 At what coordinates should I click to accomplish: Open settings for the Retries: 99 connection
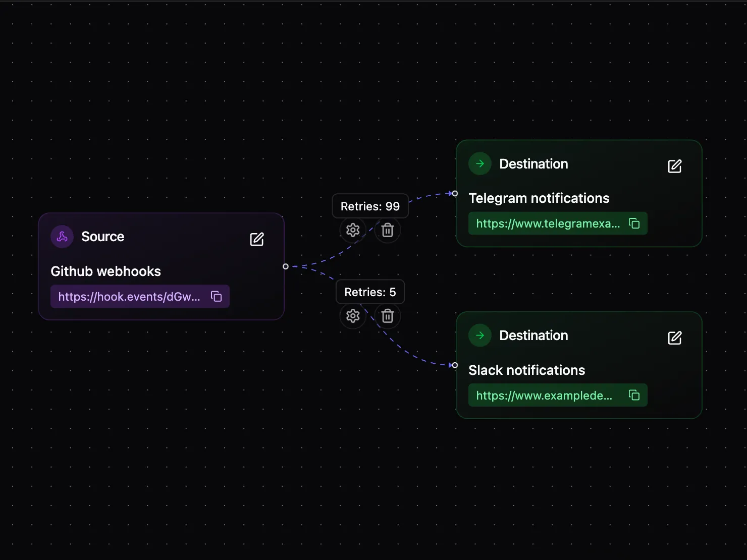[x=353, y=230]
